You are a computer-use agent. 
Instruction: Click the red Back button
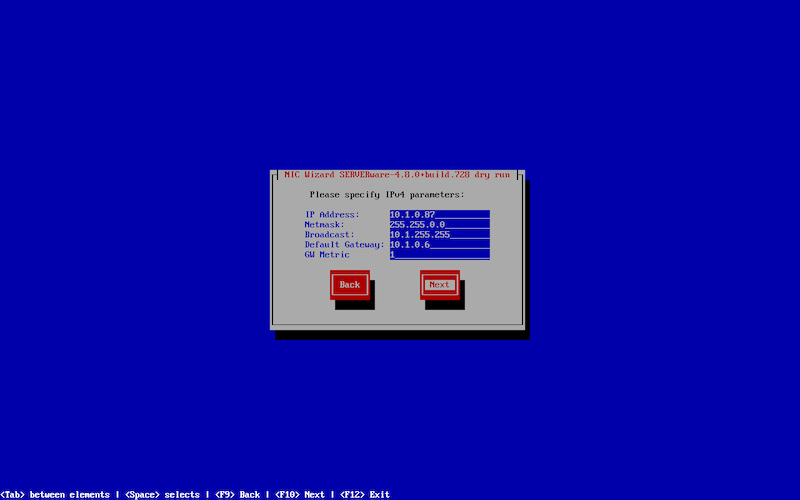[x=349, y=285]
